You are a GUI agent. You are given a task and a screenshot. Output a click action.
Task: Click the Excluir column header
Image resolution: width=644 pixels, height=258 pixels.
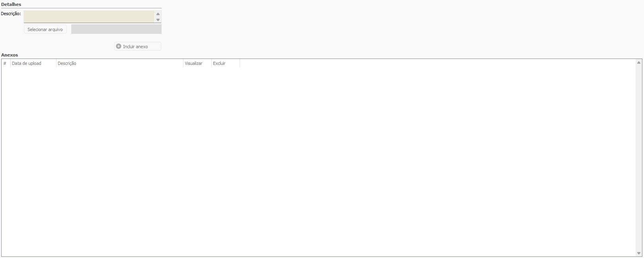[219, 63]
